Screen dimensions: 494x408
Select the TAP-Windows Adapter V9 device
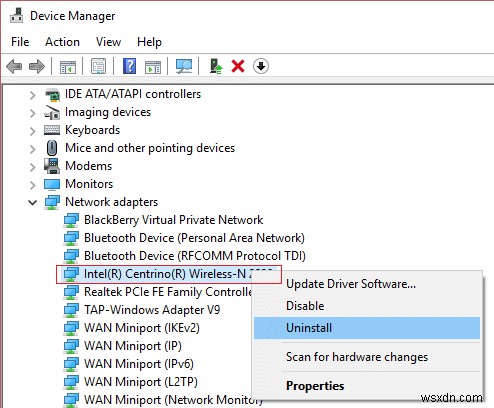[x=152, y=310]
